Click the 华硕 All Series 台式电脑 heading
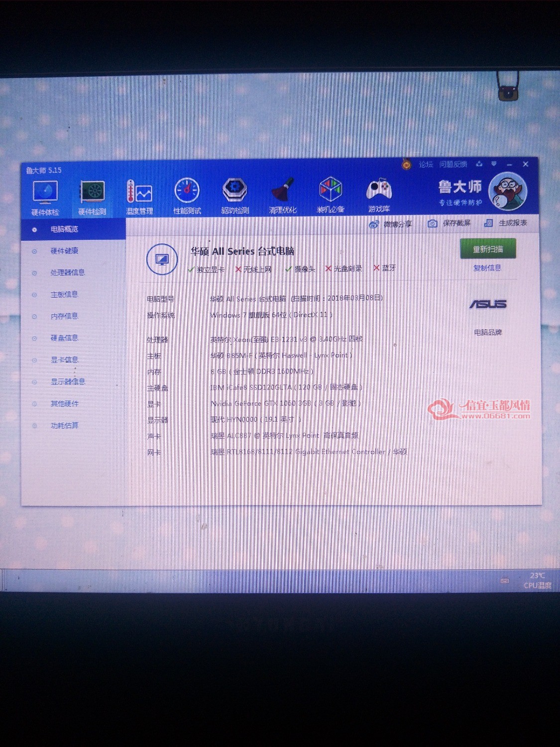 (x=242, y=251)
